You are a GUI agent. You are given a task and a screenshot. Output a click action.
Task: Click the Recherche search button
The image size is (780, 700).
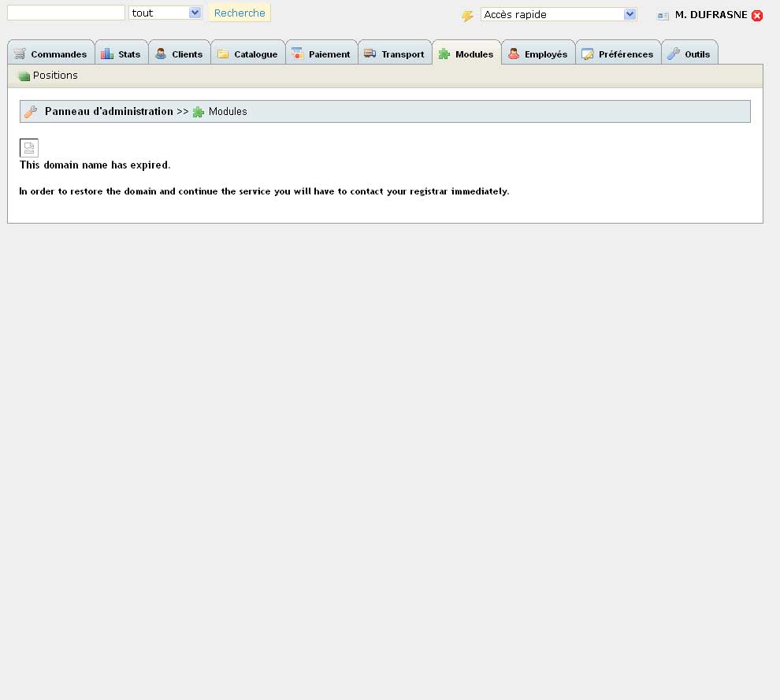[240, 13]
